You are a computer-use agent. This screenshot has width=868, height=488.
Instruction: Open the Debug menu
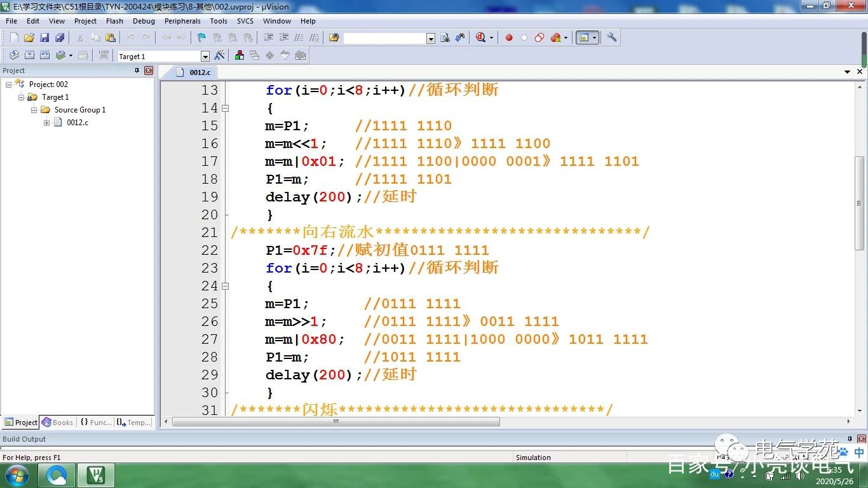point(144,21)
